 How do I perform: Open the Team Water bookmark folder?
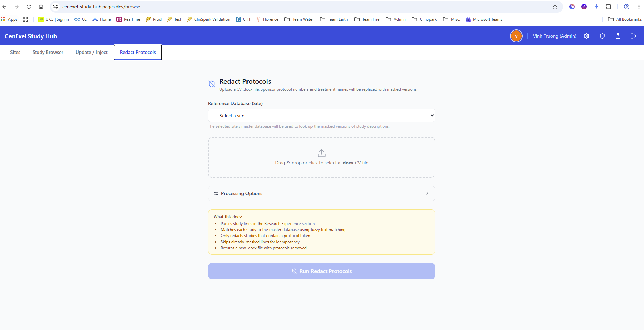tap(299, 19)
